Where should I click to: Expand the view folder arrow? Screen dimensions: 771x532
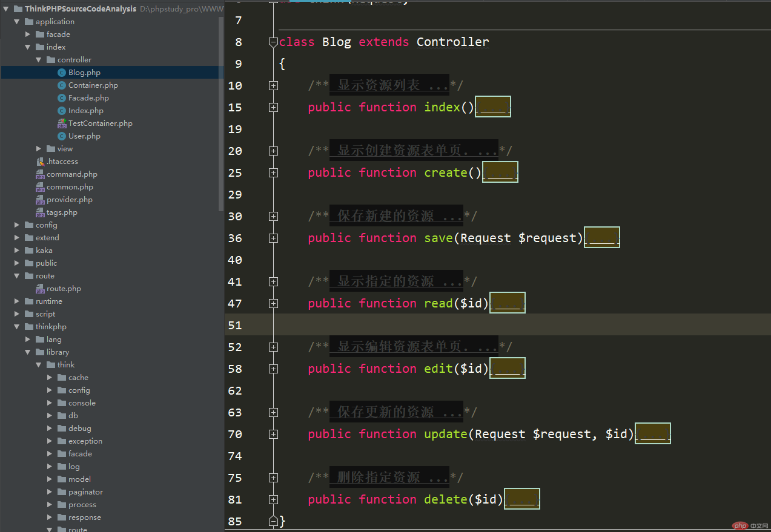[x=39, y=149]
